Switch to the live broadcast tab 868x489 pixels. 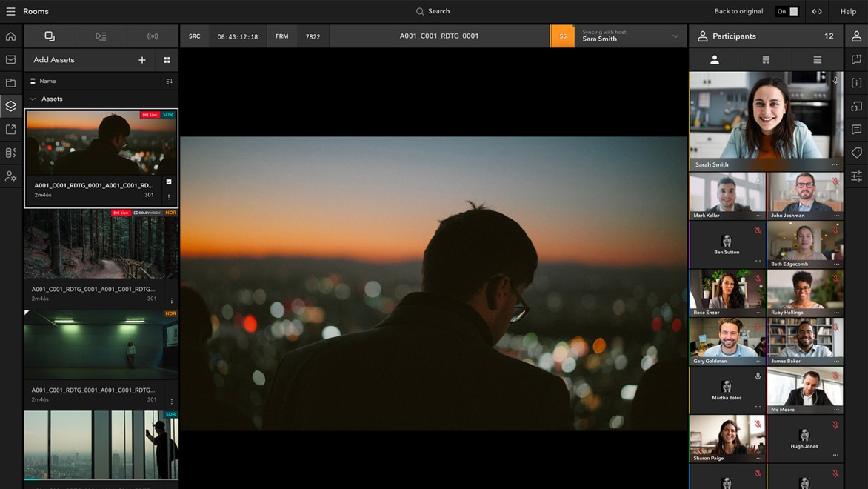(x=153, y=36)
